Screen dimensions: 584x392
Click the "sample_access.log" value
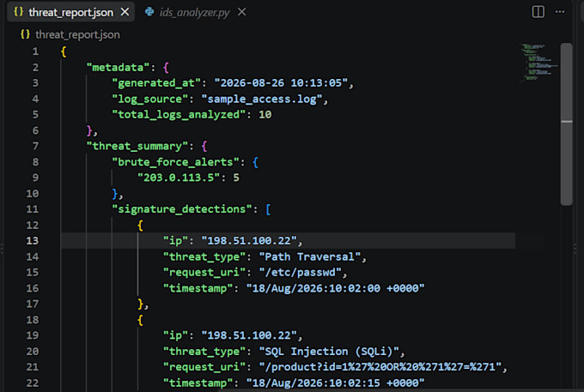[261, 99]
